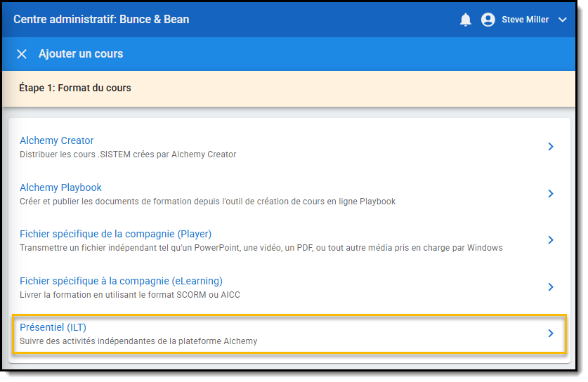Click the arrow for the eLearning row

coord(551,287)
